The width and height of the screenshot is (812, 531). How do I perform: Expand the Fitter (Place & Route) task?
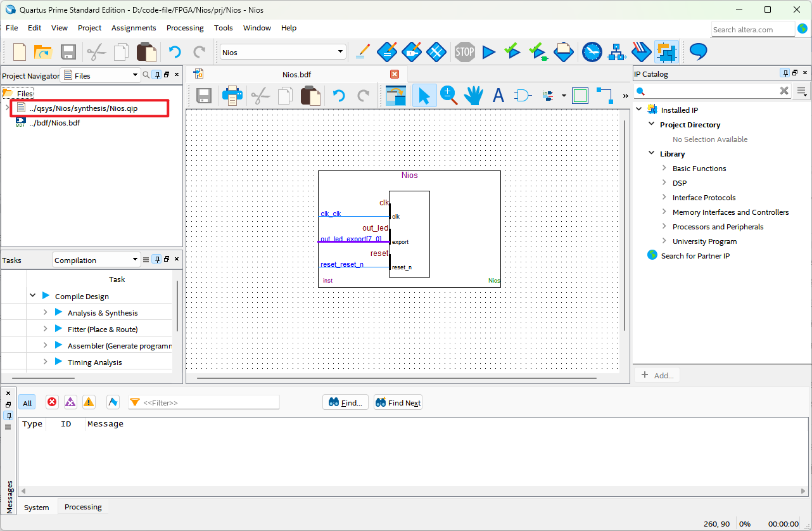46,328
